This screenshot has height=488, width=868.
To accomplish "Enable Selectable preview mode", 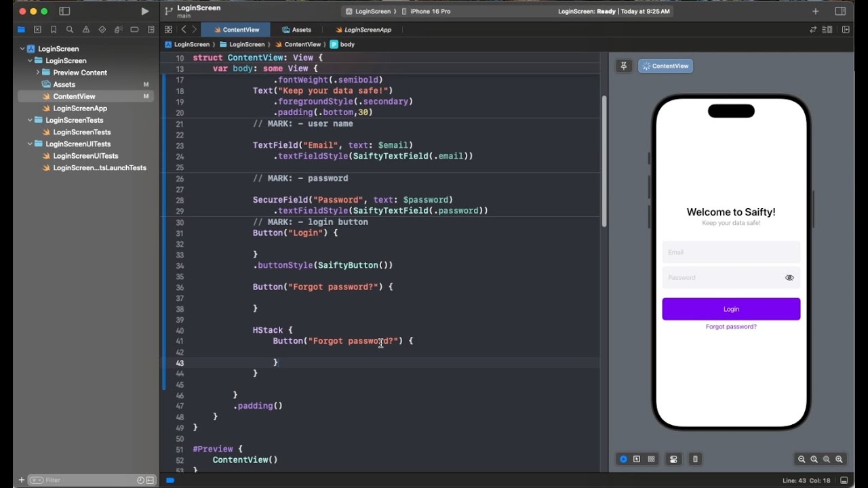I will tap(637, 459).
